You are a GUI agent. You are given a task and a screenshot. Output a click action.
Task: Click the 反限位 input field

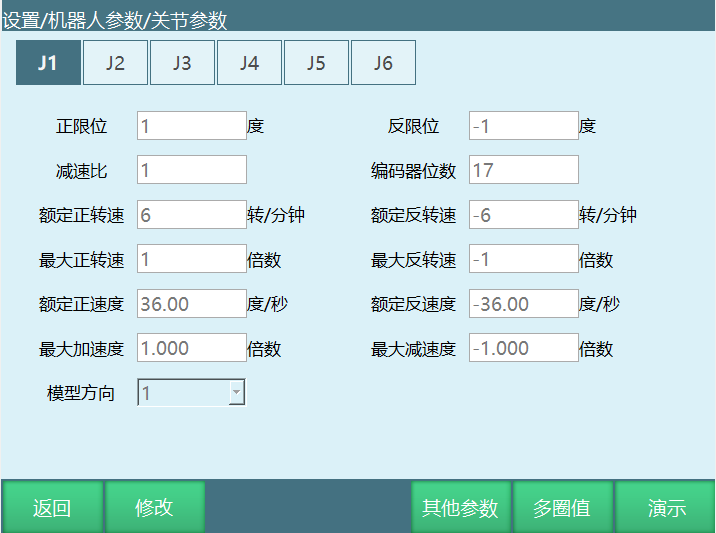coord(523,126)
